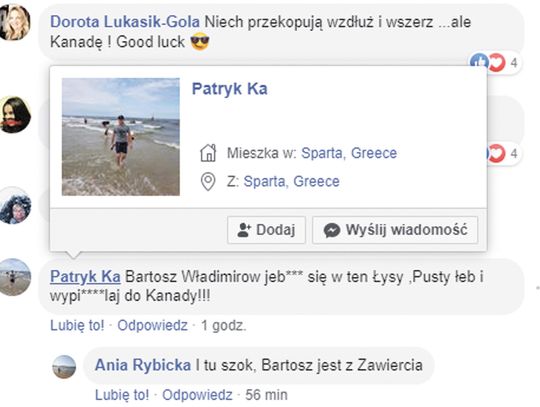Click the reaction count 4 on second comment
This screenshot has height=407, width=540.
(x=513, y=154)
